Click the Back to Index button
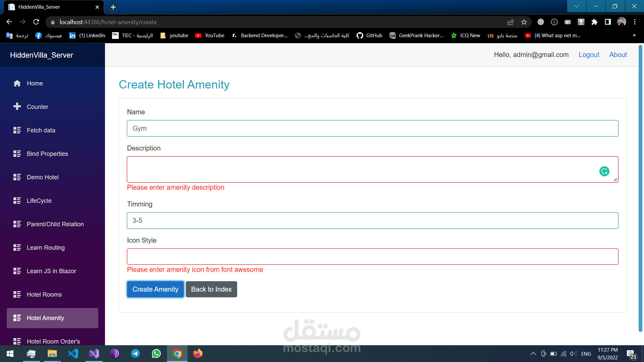Viewport: 644px width, 362px height. (x=211, y=289)
